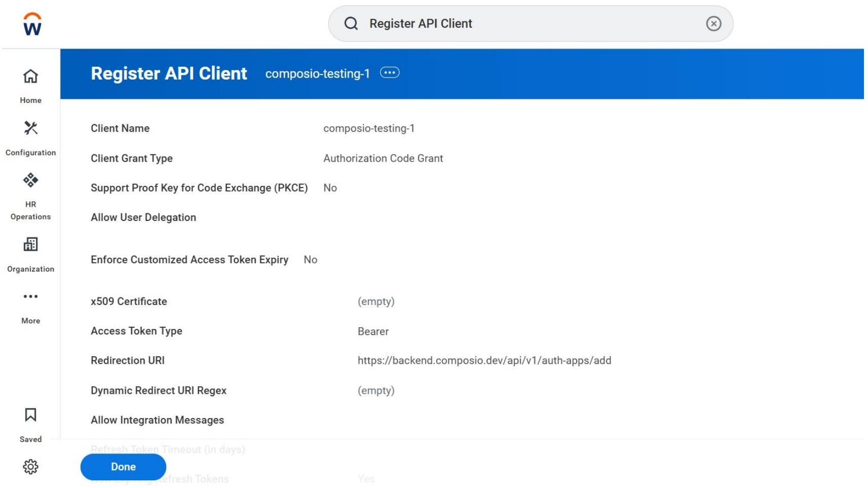Viewport: 868px width, 488px height.
Task: Click the Bearer token type value
Action: click(373, 331)
